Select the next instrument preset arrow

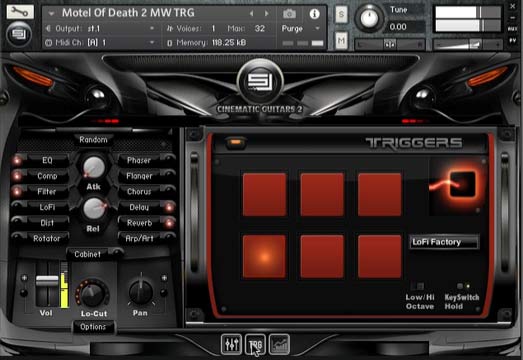point(267,13)
